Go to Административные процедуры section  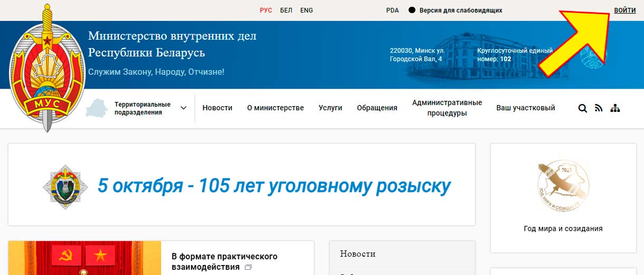447,108
